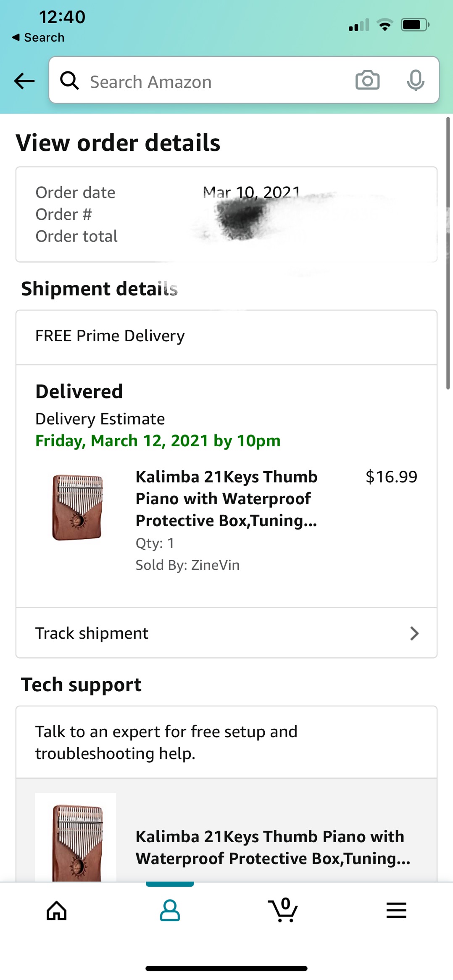Return to Search app via status bar
Viewport: 453px width, 980px height.
tap(38, 37)
